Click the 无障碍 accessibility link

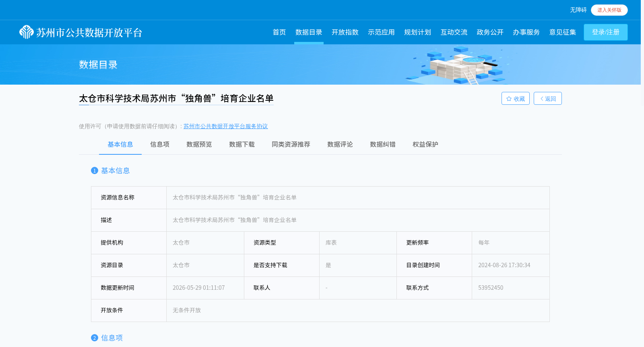(578, 10)
